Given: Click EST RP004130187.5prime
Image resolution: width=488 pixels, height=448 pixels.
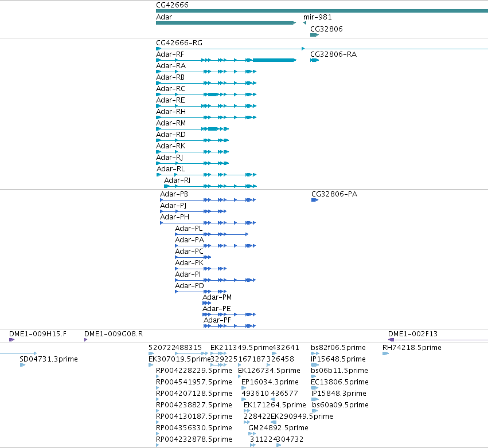Looking at the screenshot, I should (x=158, y=422).
